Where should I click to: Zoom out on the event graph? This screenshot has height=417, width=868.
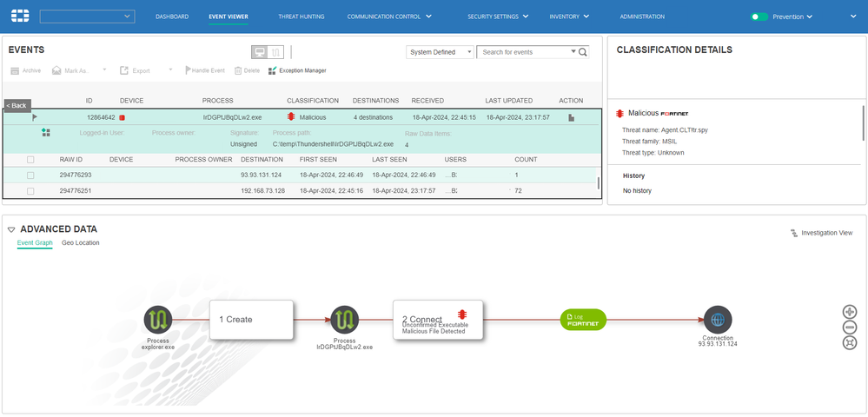coord(850,328)
